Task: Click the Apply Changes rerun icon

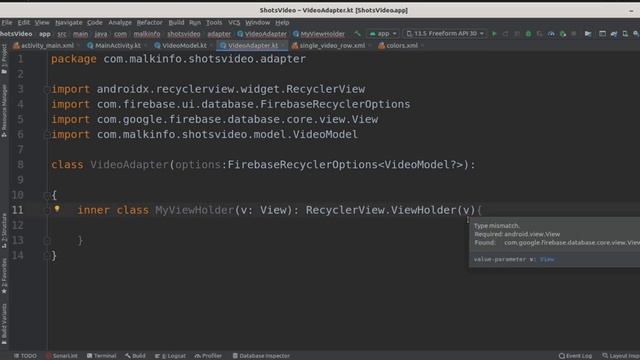Action: pyautogui.click(x=505, y=33)
